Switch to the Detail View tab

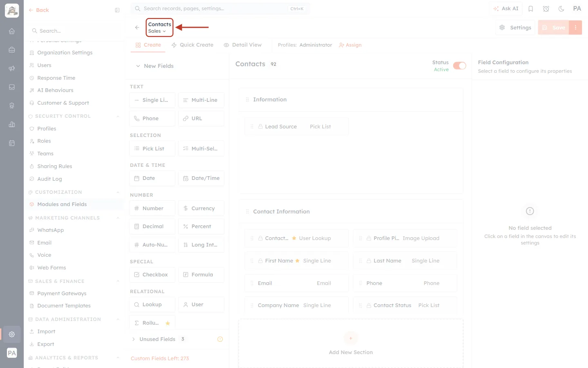[243, 45]
